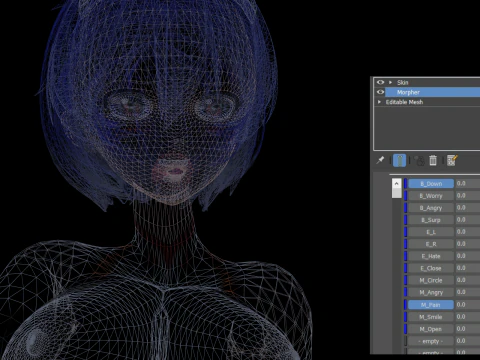This screenshot has width=480, height=360.
Task: Click the M_Pain morph channel button
Action: [431, 305]
